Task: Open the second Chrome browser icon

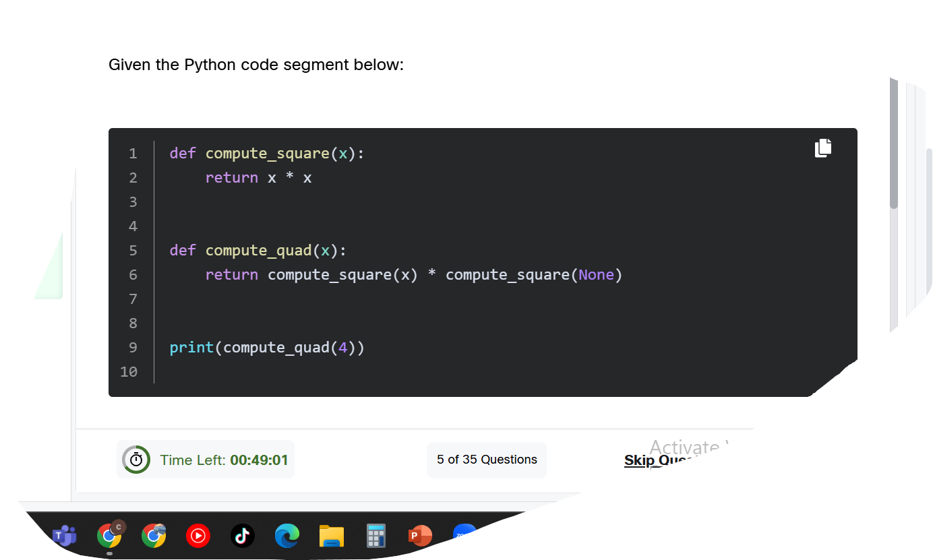Action: coord(153,536)
